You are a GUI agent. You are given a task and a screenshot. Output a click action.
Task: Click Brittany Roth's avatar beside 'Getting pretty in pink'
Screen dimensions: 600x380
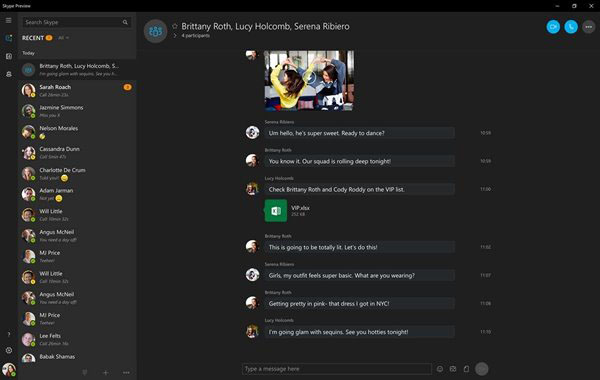point(253,303)
